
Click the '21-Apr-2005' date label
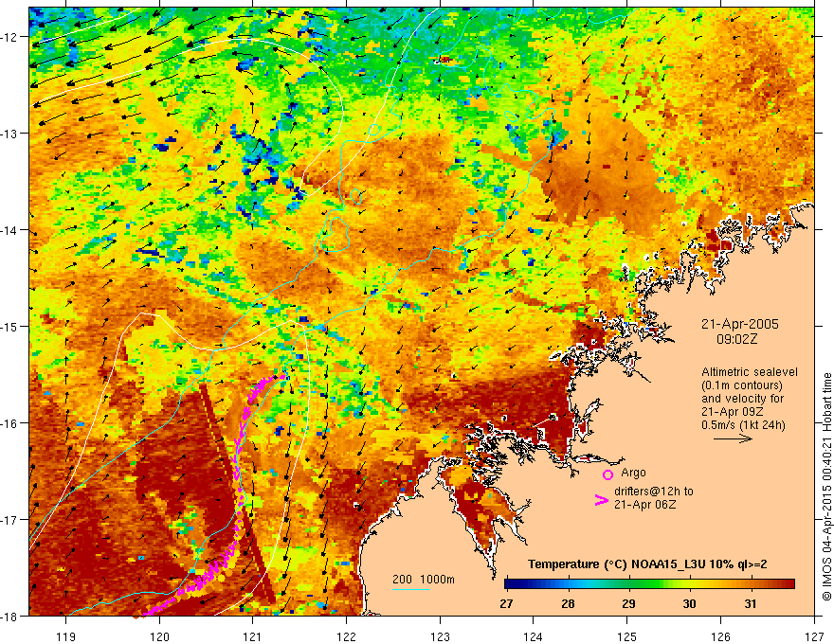[x=740, y=324]
